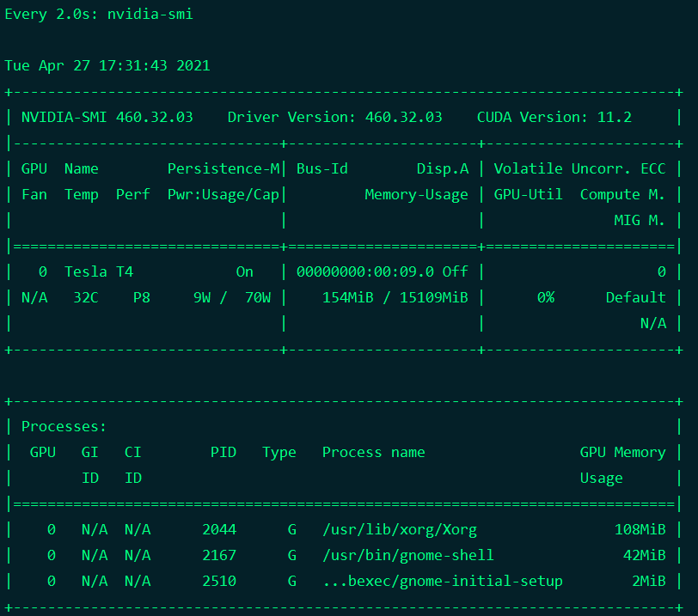This screenshot has height=616, width=698.
Task: Click the timestamp Tue Apr 27 17:31:43 2021
Action: click(x=107, y=65)
